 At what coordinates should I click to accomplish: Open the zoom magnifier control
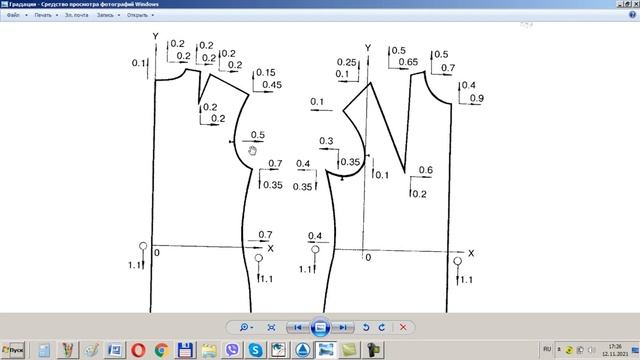click(246, 327)
